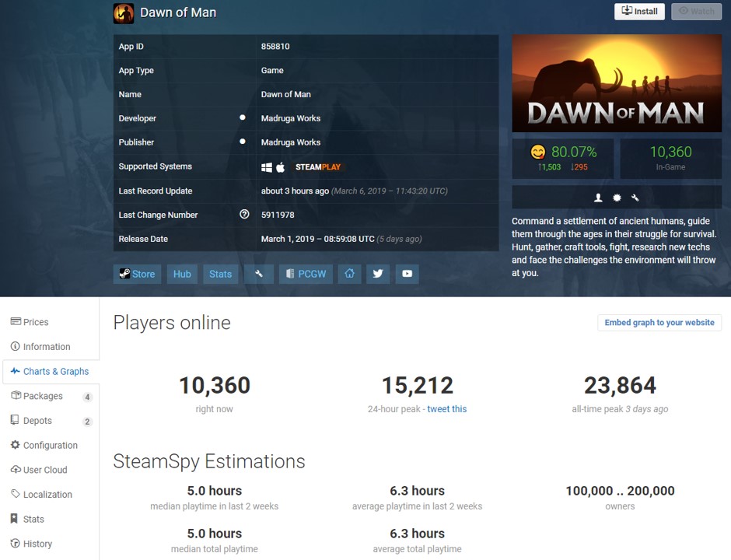This screenshot has width=731, height=560.
Task: Open the Stats sidebar tab
Action: (x=51, y=520)
